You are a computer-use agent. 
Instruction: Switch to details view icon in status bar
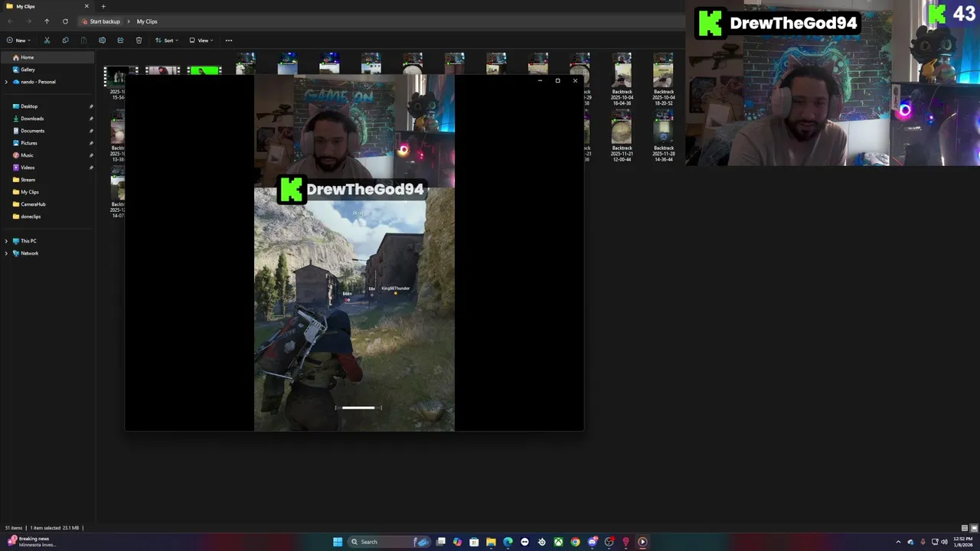point(964,528)
